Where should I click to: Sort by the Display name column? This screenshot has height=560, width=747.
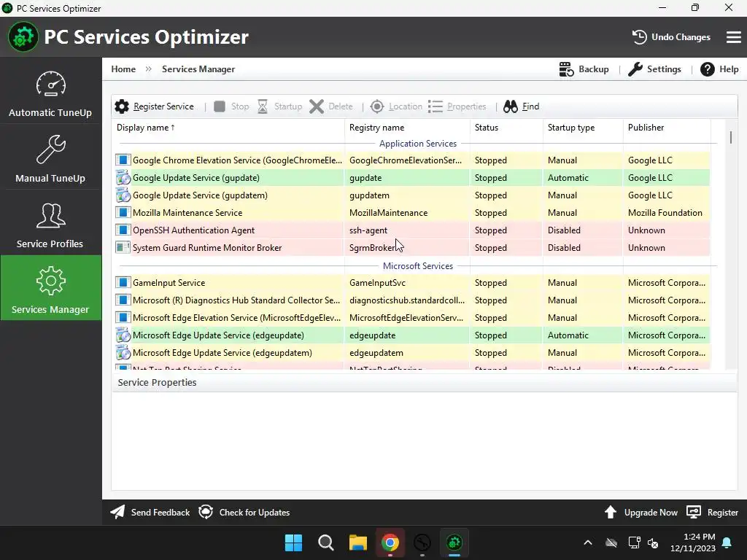228,128
